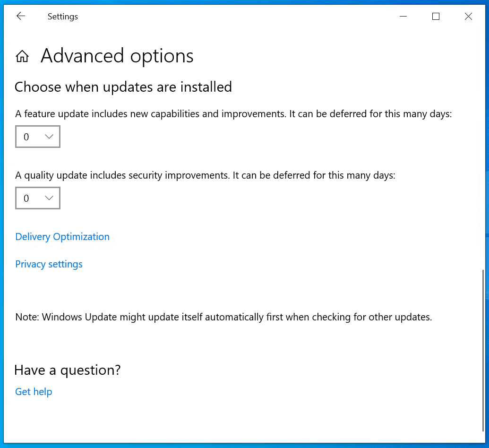The image size is (489, 448).
Task: Select the "0" value in the feature update box
Action: point(26,137)
